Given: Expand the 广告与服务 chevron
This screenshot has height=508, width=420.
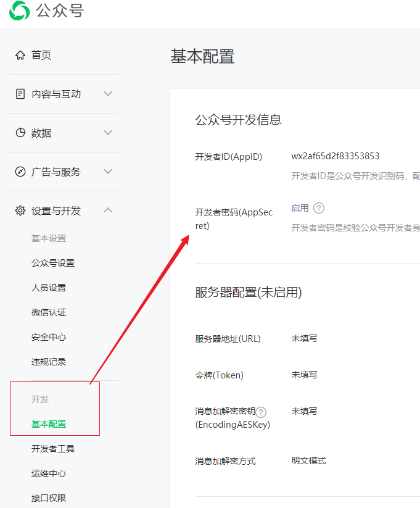Looking at the screenshot, I should pyautogui.click(x=108, y=172).
